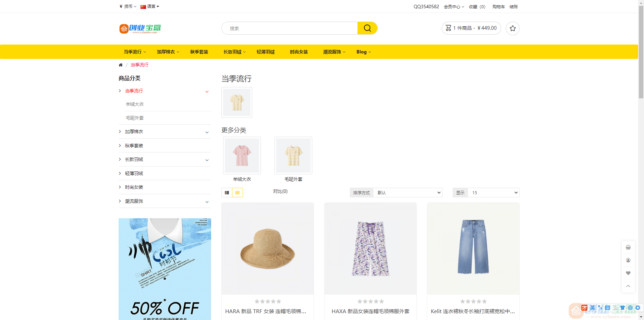Click the home icon in breadcrumb

(121, 65)
